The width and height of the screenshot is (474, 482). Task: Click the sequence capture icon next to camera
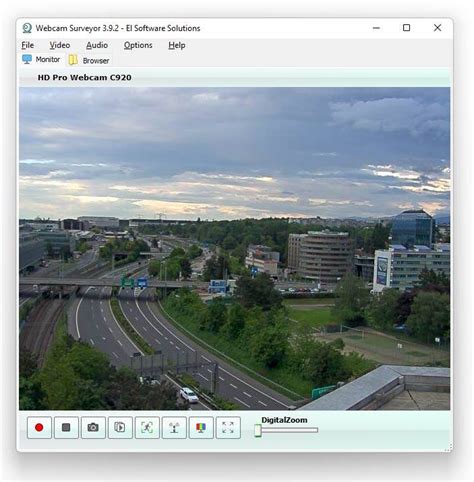(x=120, y=427)
